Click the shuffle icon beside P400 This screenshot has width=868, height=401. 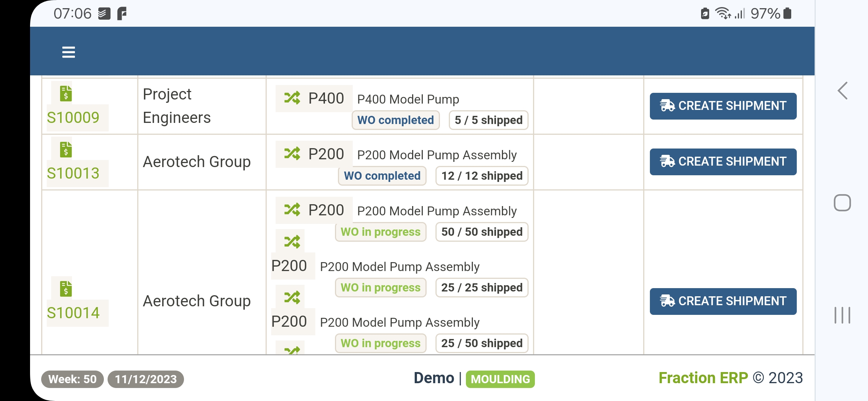pos(292,98)
